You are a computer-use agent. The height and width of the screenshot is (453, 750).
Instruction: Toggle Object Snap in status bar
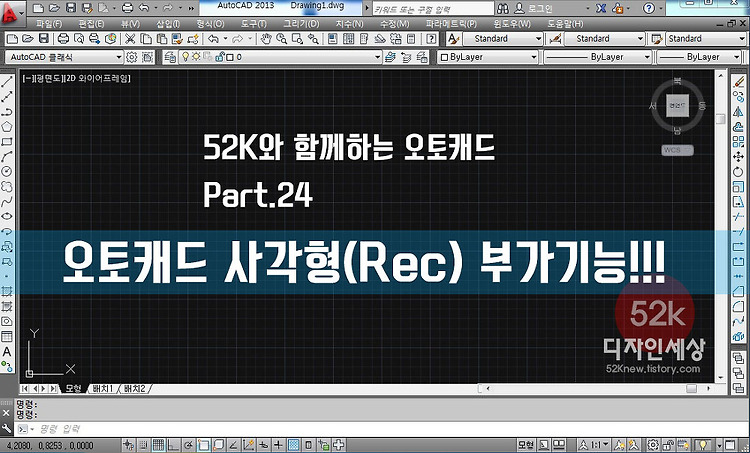tap(203, 445)
